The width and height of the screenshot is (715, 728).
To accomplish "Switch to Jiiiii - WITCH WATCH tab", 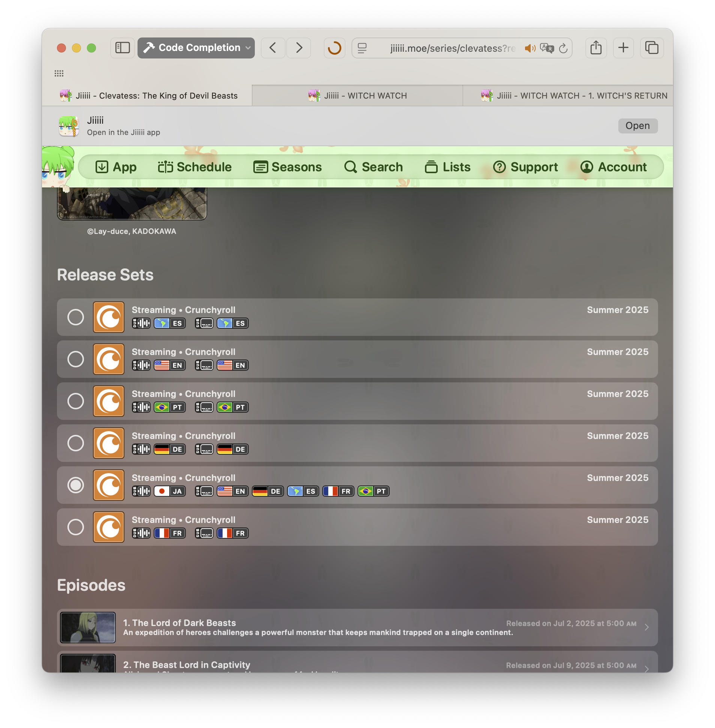I will (357, 96).
